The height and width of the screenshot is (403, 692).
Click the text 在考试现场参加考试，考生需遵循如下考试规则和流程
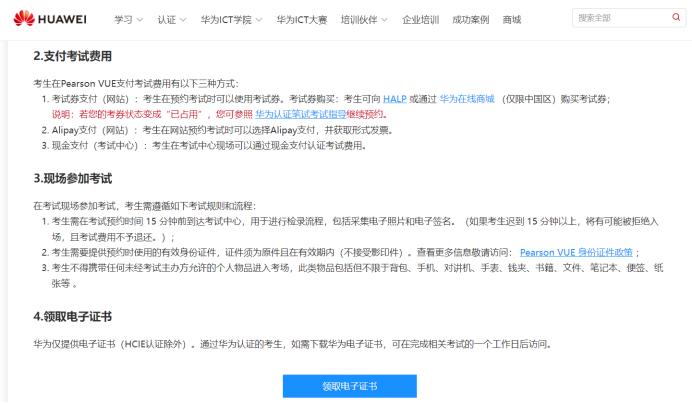pos(144,206)
